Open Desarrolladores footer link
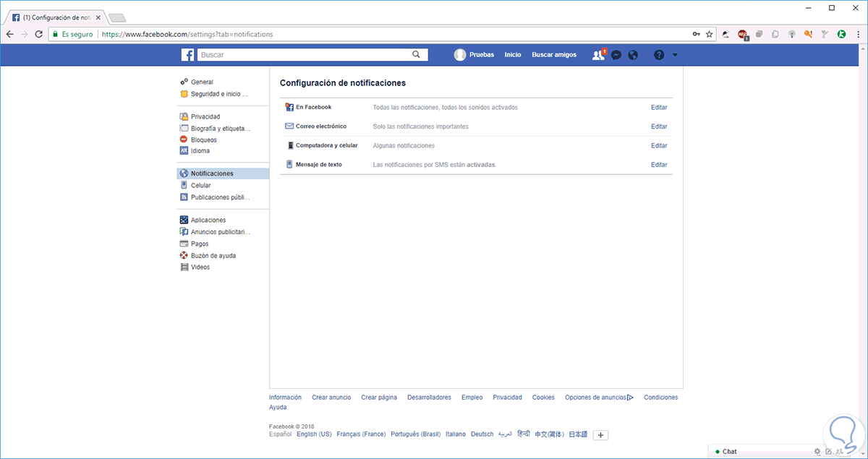This screenshot has height=459, width=868. 429,398
